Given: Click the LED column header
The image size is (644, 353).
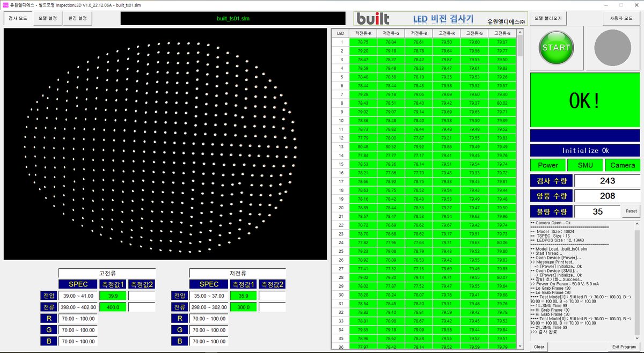Looking at the screenshot, I should tap(340, 33).
